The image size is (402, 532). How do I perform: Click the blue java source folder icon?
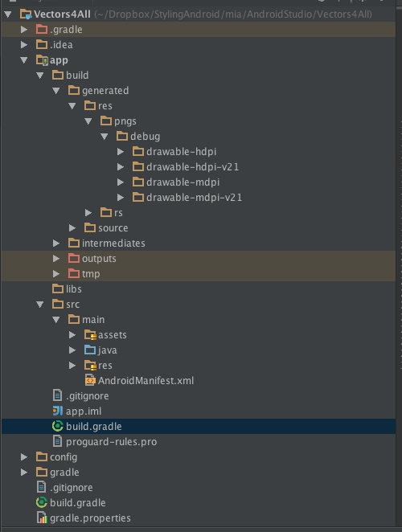pos(90,350)
